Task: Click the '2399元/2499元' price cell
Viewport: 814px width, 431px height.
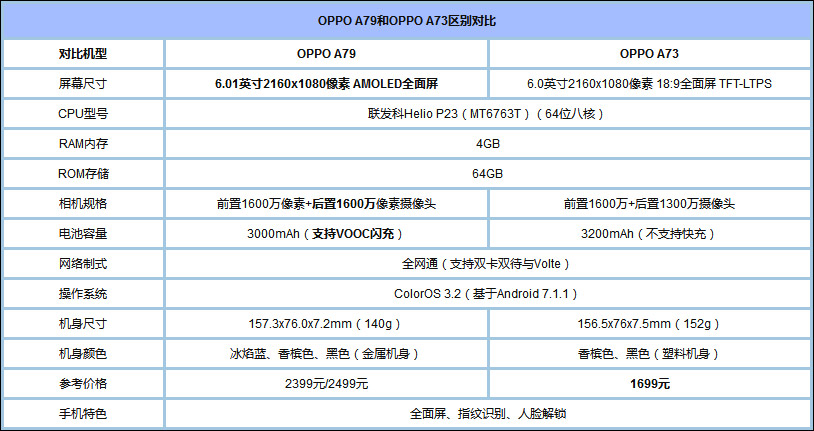Action: click(327, 384)
